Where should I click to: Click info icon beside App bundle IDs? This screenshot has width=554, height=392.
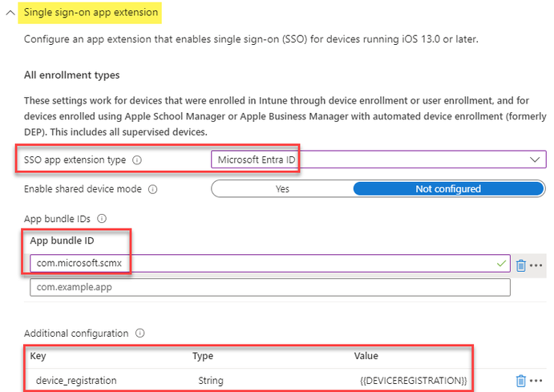[102, 218]
